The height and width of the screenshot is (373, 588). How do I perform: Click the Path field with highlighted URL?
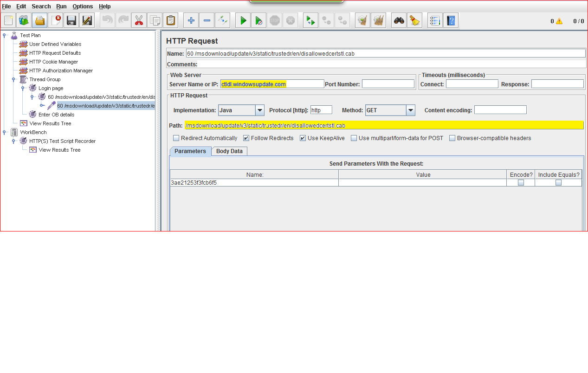point(383,125)
